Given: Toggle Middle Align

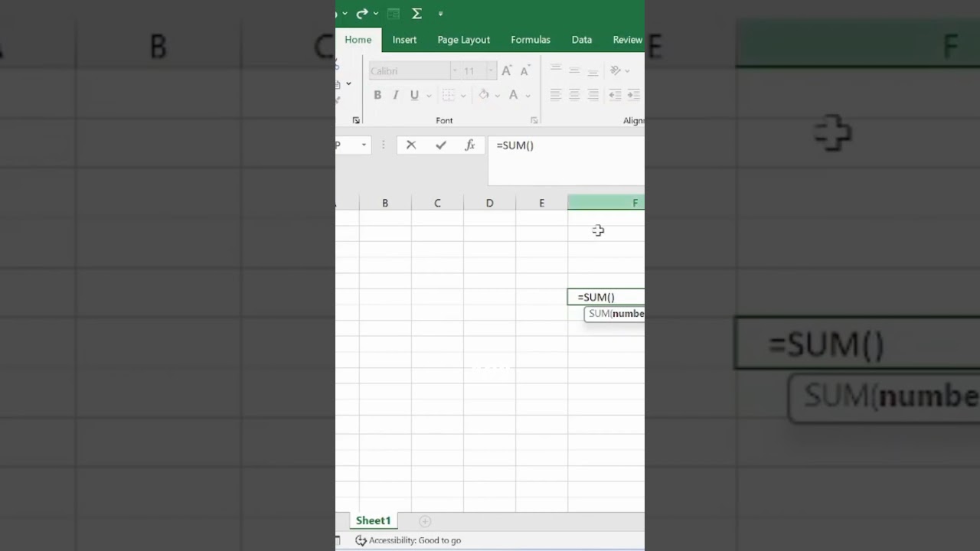Looking at the screenshot, I should click(x=574, y=70).
